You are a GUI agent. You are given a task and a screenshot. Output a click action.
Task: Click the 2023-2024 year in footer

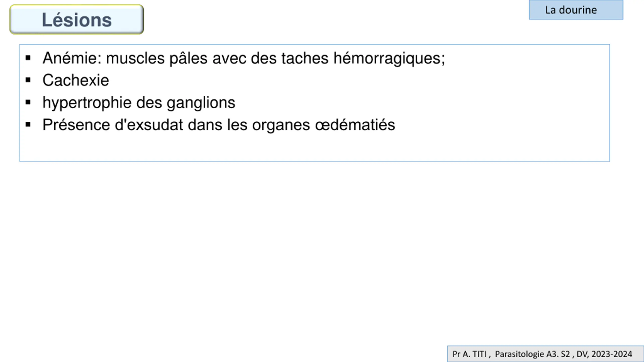(612, 354)
